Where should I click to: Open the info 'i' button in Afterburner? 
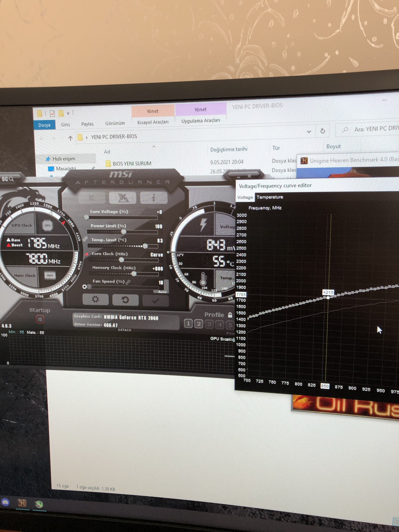tap(153, 198)
